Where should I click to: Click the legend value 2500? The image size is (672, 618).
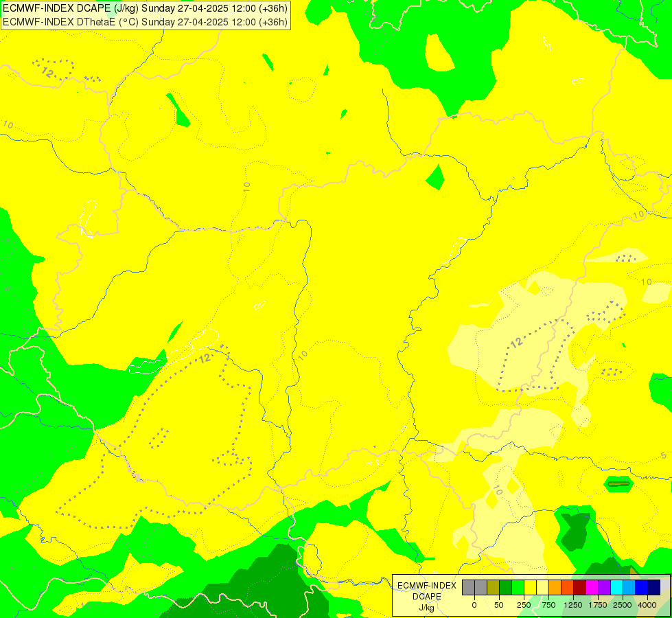pos(623,605)
